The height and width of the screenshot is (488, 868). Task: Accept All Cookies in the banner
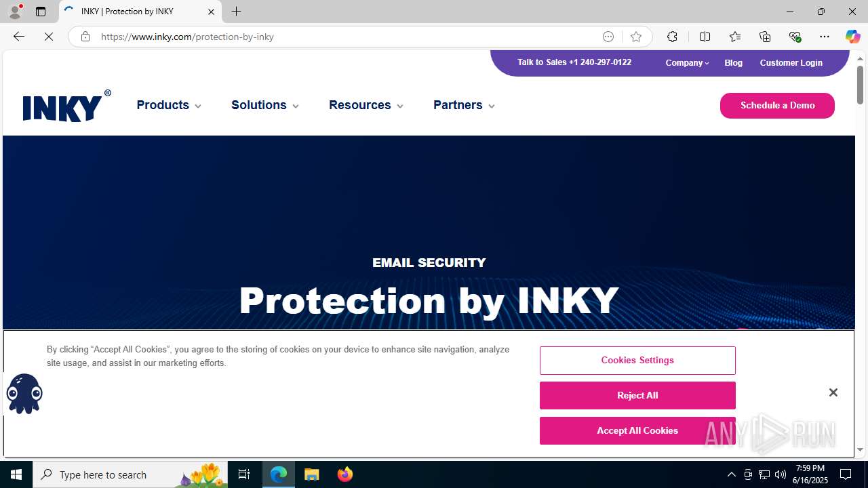click(637, 430)
